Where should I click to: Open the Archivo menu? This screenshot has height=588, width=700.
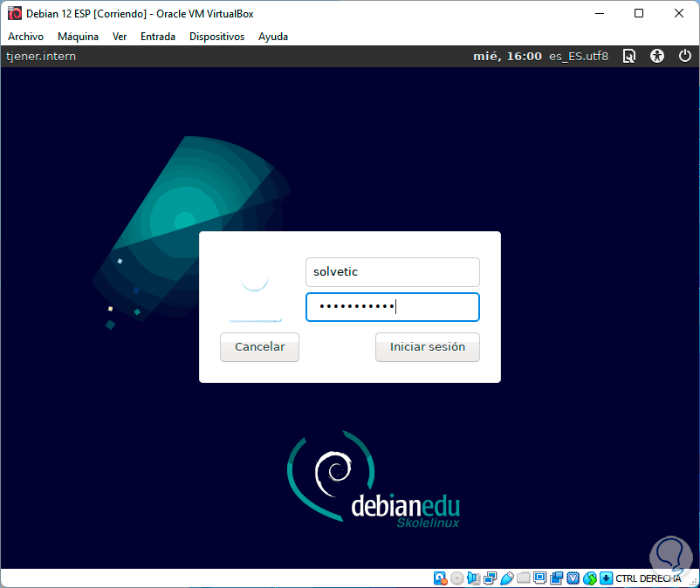click(x=26, y=37)
